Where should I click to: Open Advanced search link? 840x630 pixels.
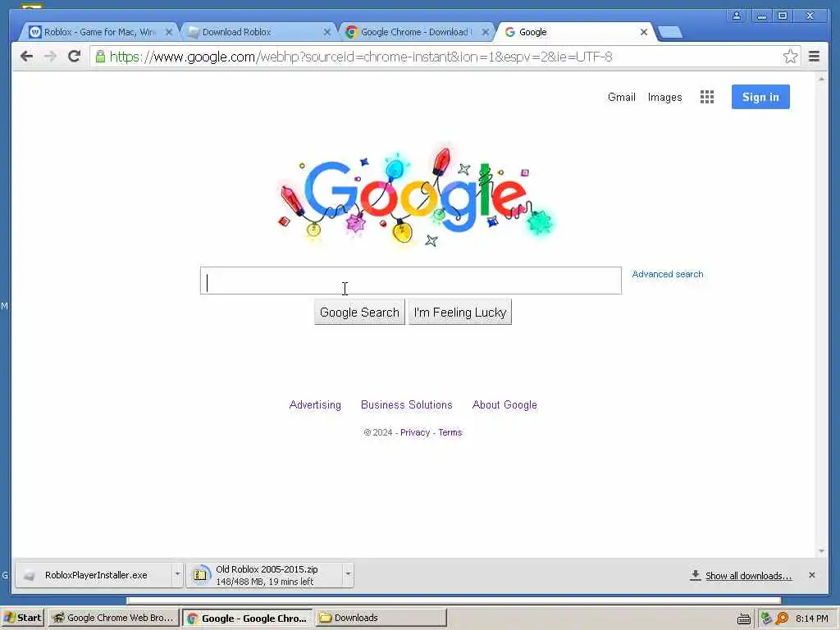(668, 274)
